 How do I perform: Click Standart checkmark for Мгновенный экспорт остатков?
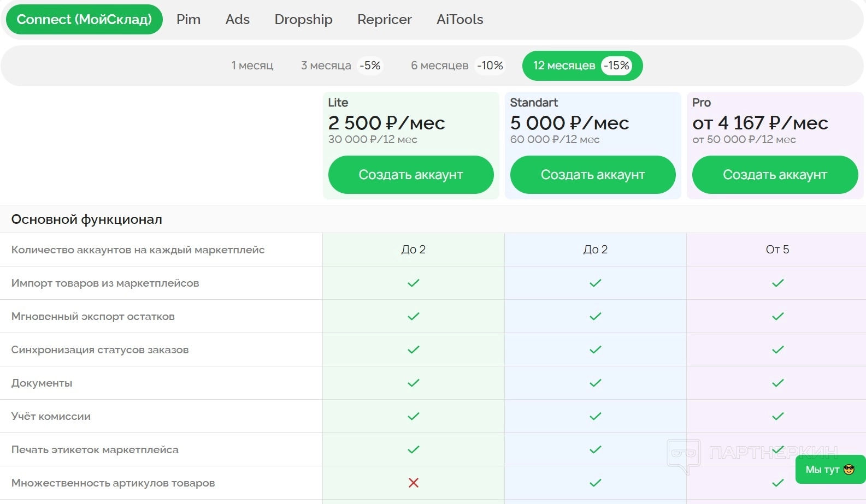pyautogui.click(x=596, y=316)
